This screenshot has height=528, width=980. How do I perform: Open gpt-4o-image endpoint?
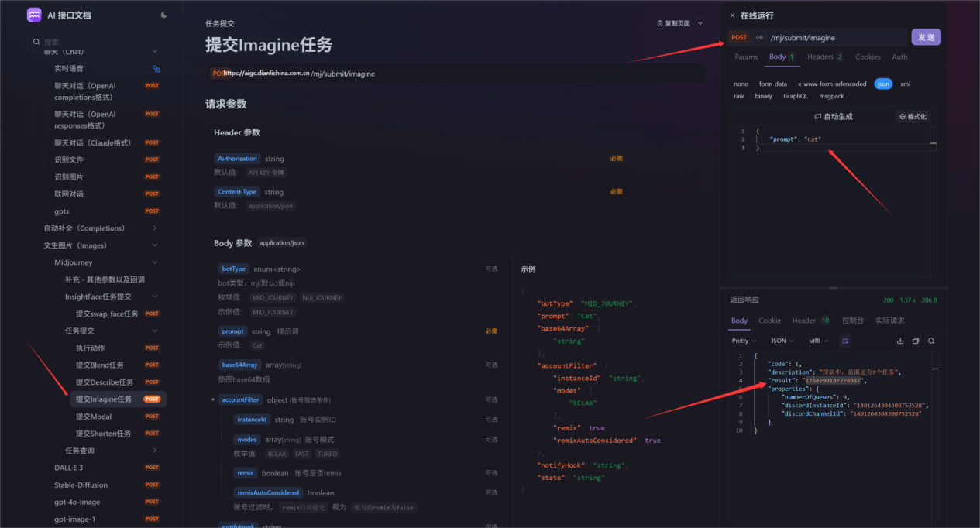tap(77, 502)
